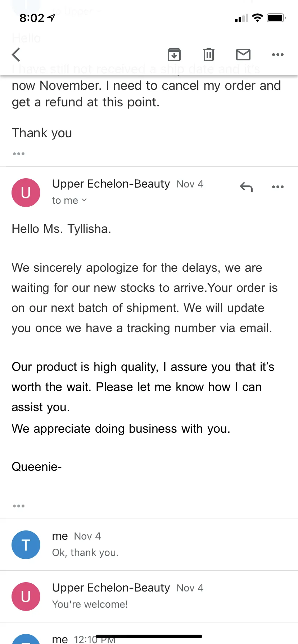The image size is (298, 644).
Task: Tap the back arrow to leave the conversation
Action: 16,55
